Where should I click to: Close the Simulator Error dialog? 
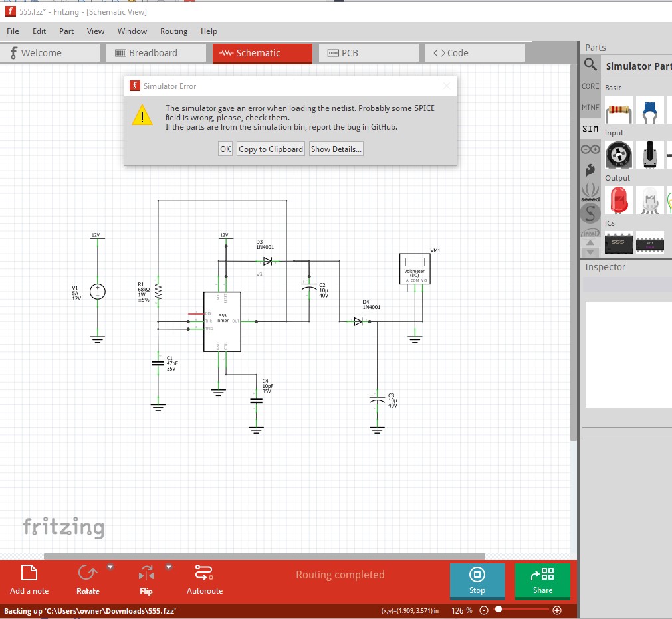click(446, 86)
